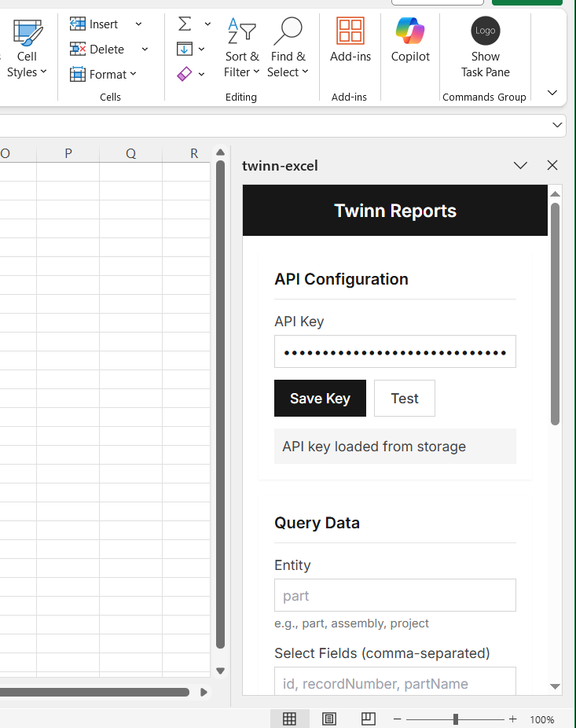576x728 pixels.
Task: Click the Delete cells icon
Action: (x=78, y=49)
